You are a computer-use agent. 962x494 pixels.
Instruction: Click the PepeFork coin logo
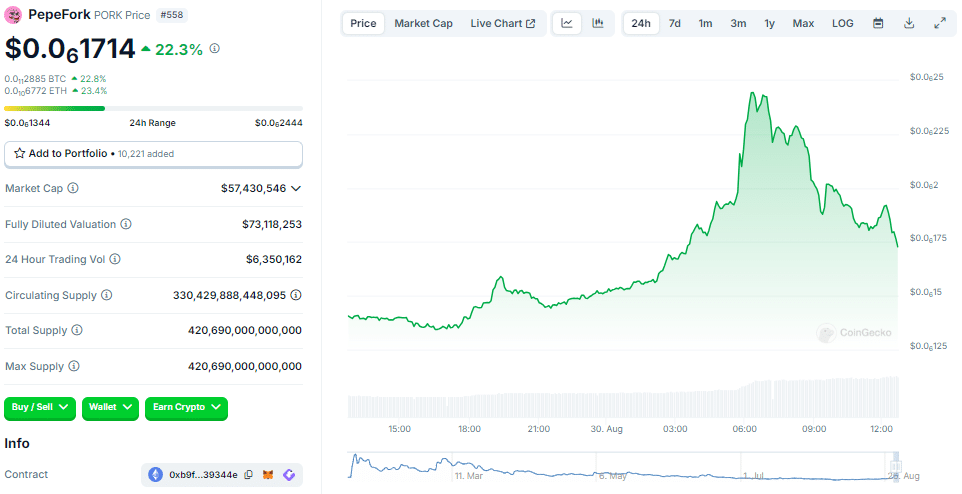pyautogui.click(x=13, y=15)
